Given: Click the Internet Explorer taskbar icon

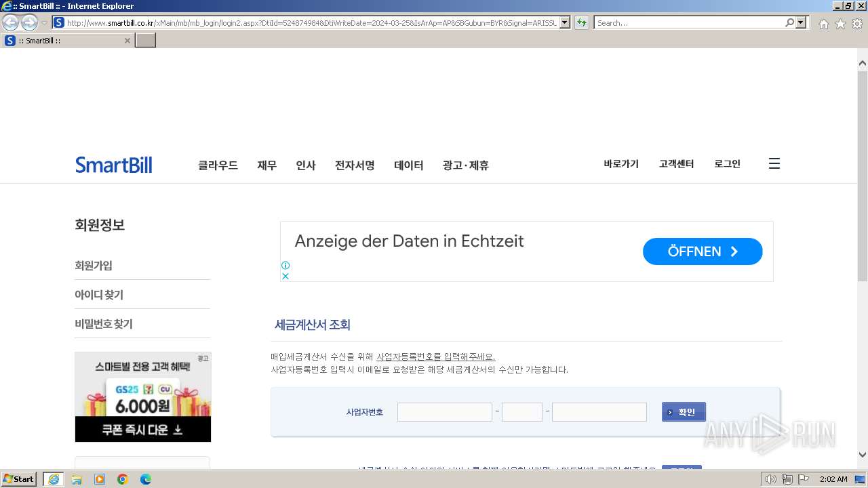Looking at the screenshot, I should click(54, 479).
